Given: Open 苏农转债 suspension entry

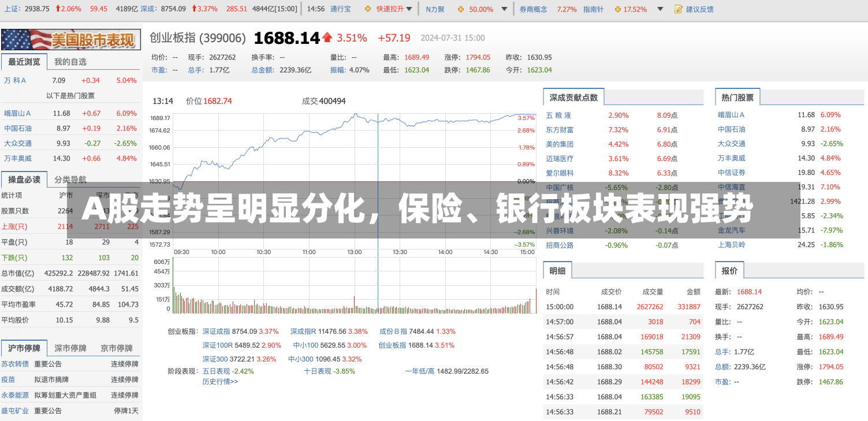Looking at the screenshot, I should click(15, 364).
